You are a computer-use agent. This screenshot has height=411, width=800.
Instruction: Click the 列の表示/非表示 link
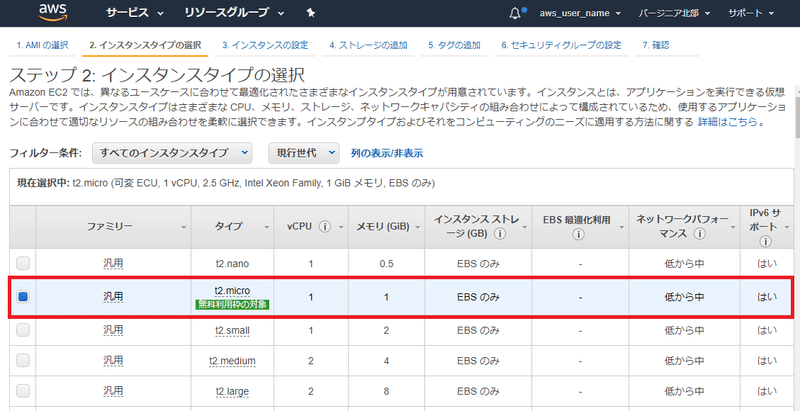coord(387,153)
